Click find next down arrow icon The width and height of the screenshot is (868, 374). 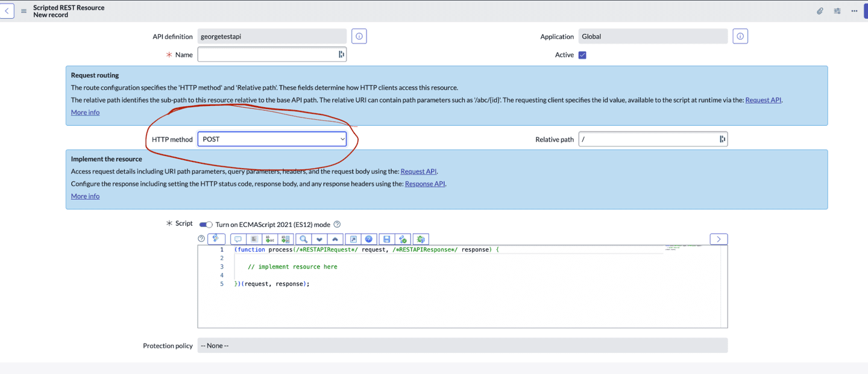pos(319,239)
